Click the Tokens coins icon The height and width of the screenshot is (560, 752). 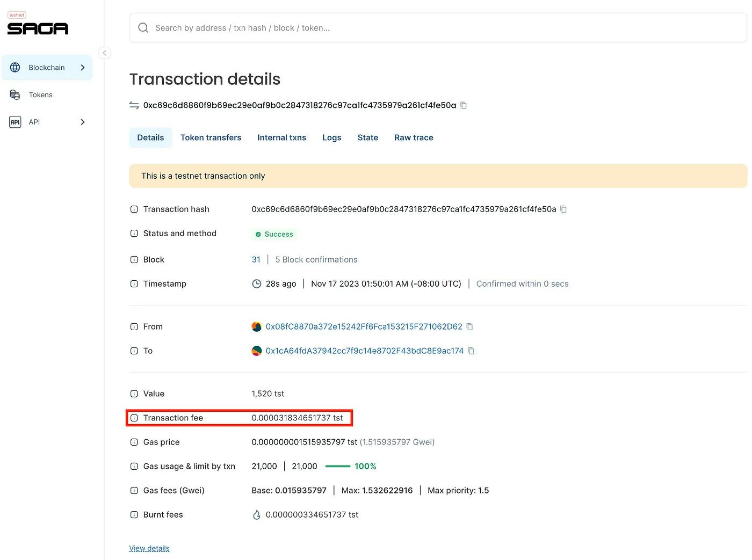pos(15,95)
